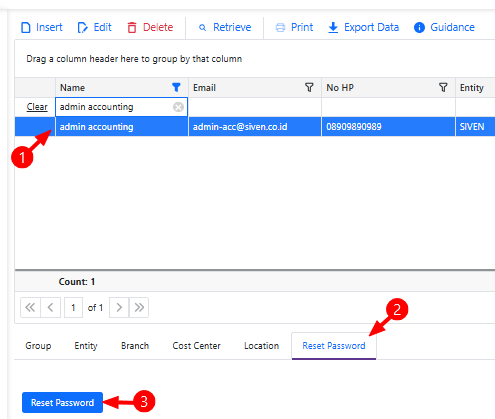
Task: Switch to the Location tab
Action: (x=262, y=346)
